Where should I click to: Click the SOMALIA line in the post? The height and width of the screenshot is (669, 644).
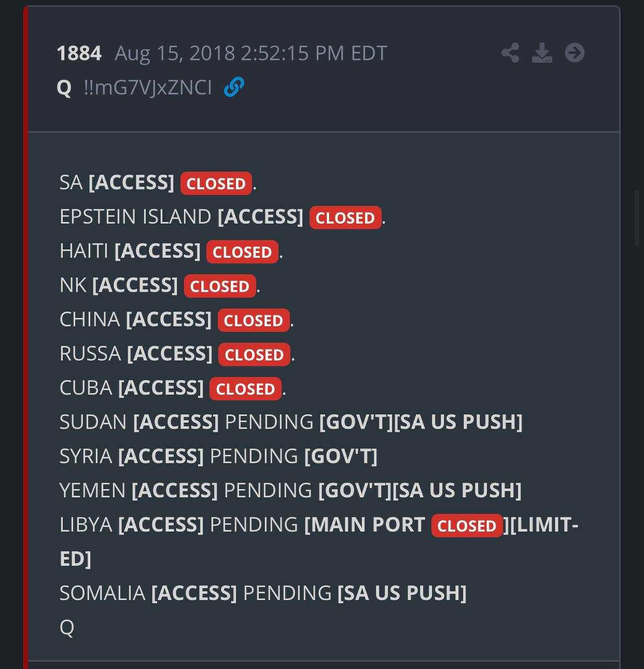[263, 593]
